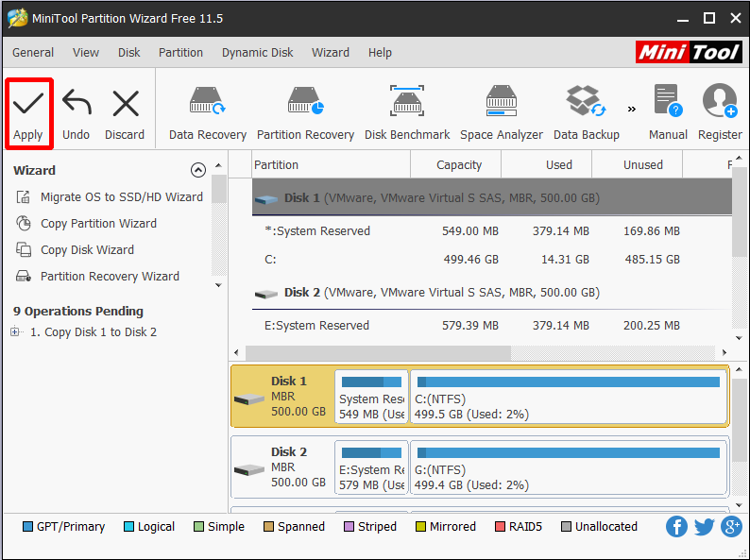Click left arrow of partition list scrollbar
Viewport: 750px width, 560px height.
click(x=236, y=353)
